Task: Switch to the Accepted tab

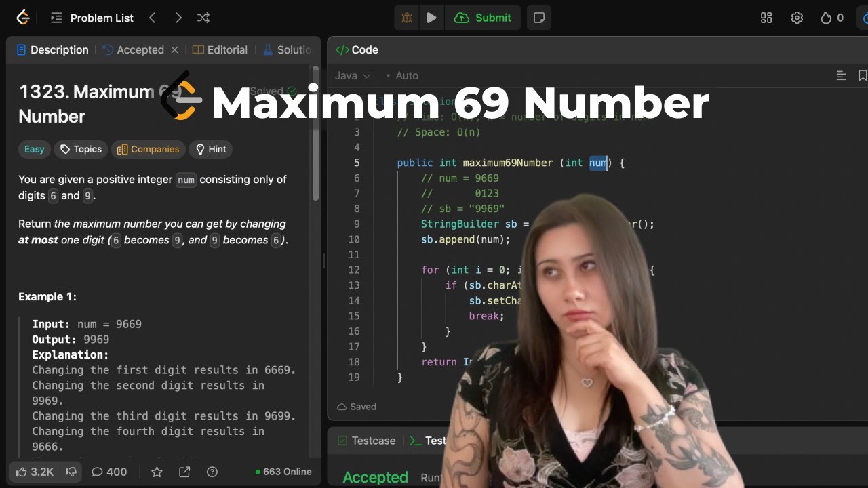Action: (x=133, y=49)
